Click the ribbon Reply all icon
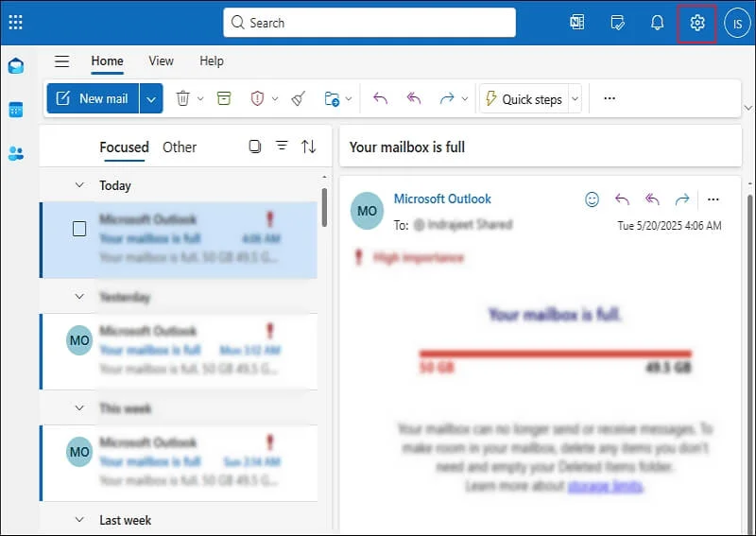756x536 pixels. point(414,98)
